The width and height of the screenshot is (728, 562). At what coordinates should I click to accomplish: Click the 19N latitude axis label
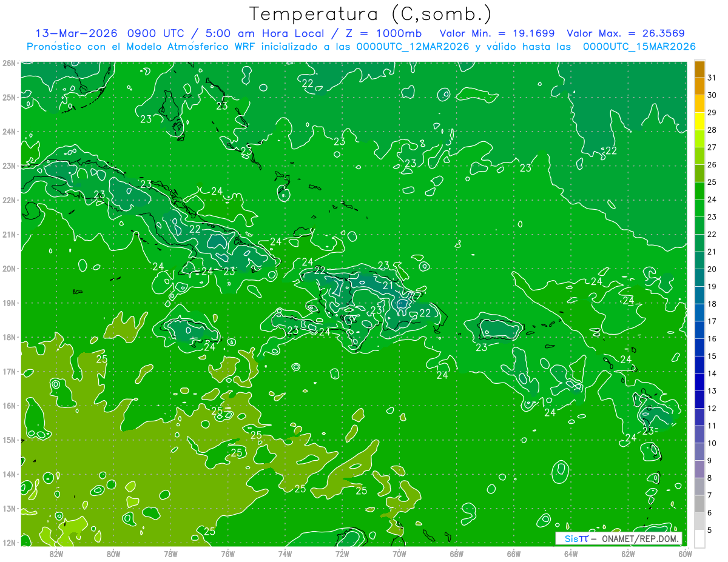coord(8,303)
